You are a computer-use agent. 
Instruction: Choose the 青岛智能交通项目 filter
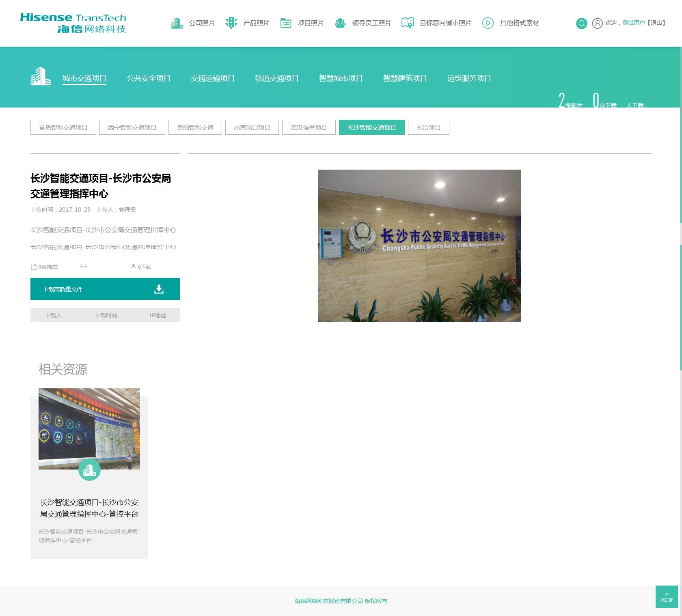tap(63, 127)
